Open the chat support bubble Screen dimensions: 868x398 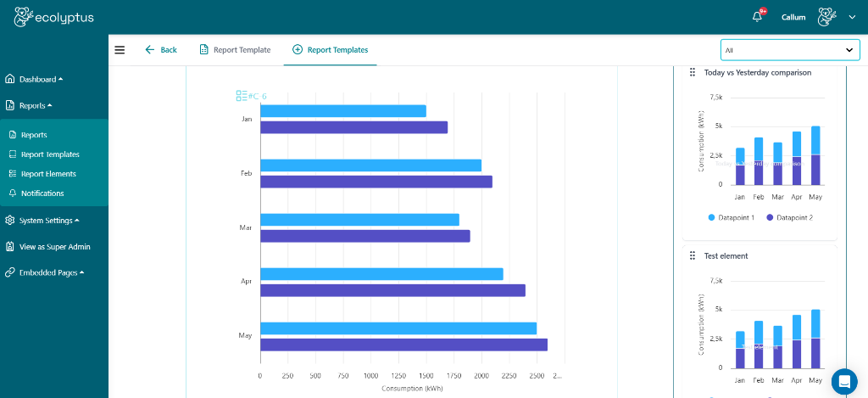click(x=844, y=382)
